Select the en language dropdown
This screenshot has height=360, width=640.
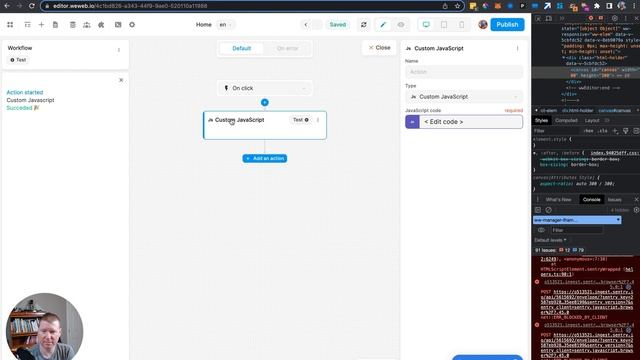(225, 25)
